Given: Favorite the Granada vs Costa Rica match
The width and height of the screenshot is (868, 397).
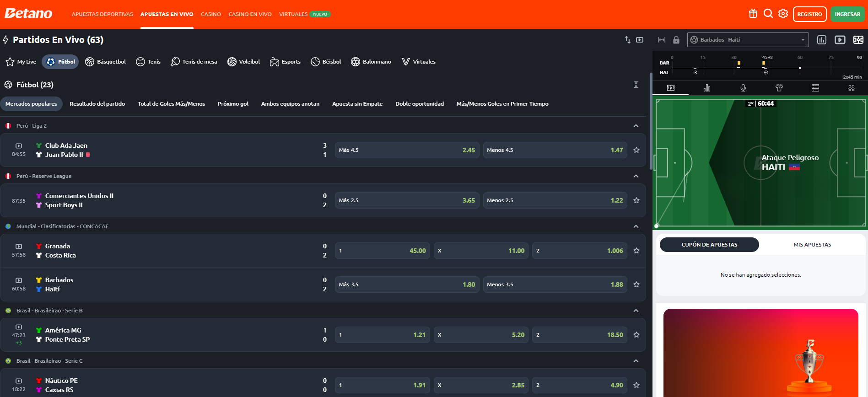Looking at the screenshot, I should click(636, 251).
